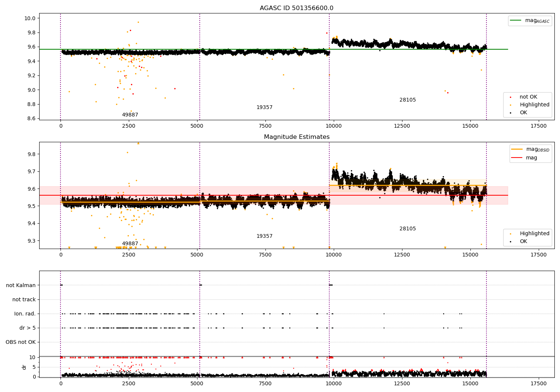Viewport: 560px width, 392px height.
Task: Click the red 'mag' legend entry in middle plot
Action: (525, 158)
